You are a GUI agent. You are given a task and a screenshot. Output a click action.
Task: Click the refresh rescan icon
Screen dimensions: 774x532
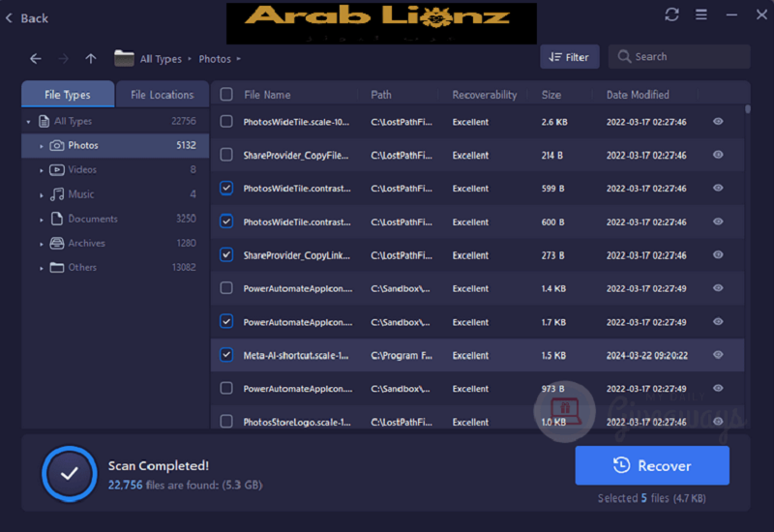[x=671, y=15]
